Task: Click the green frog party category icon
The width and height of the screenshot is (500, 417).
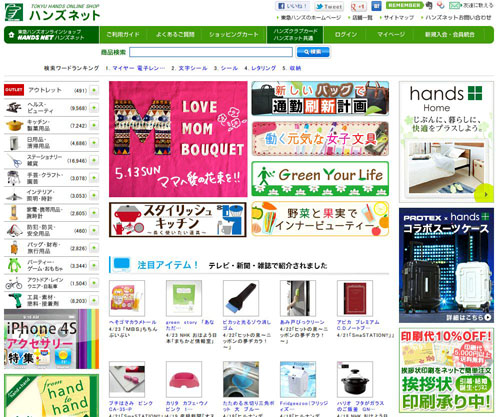Action: click(14, 265)
